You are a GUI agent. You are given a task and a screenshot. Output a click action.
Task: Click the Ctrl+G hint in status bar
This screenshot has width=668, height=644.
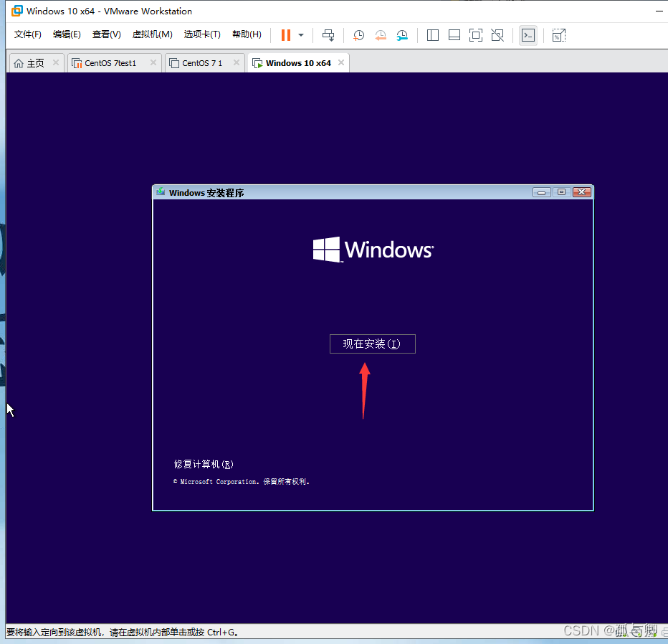(x=221, y=633)
